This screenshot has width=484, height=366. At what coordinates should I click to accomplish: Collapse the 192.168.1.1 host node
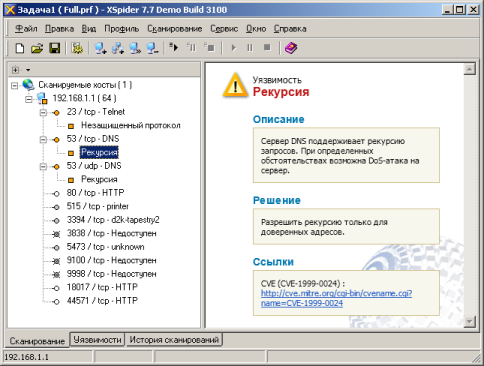coord(29,99)
